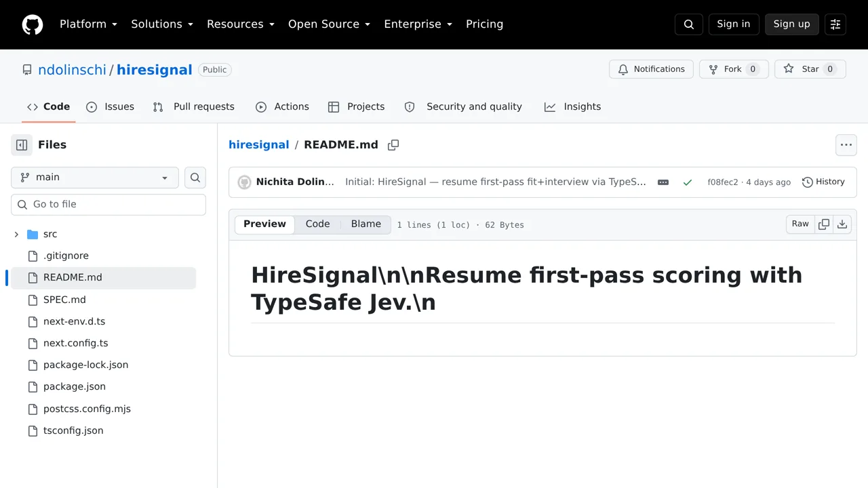This screenshot has height=488, width=868.
Task: Open next-env.d.ts file
Action: point(74,322)
